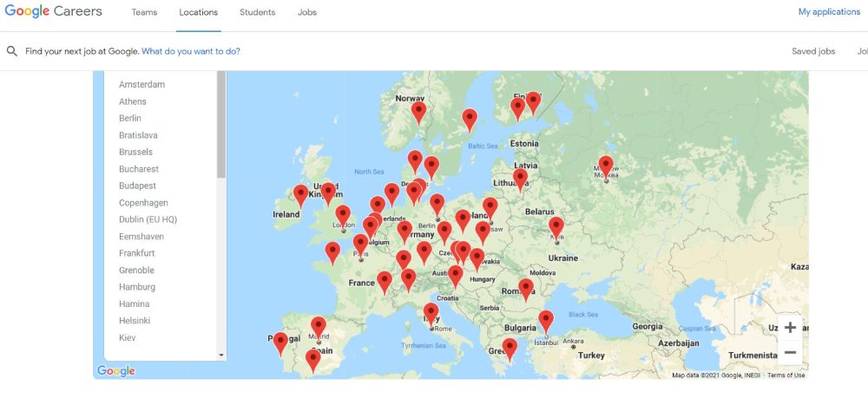
Task: Click the Greece map pin
Action: [510, 349]
